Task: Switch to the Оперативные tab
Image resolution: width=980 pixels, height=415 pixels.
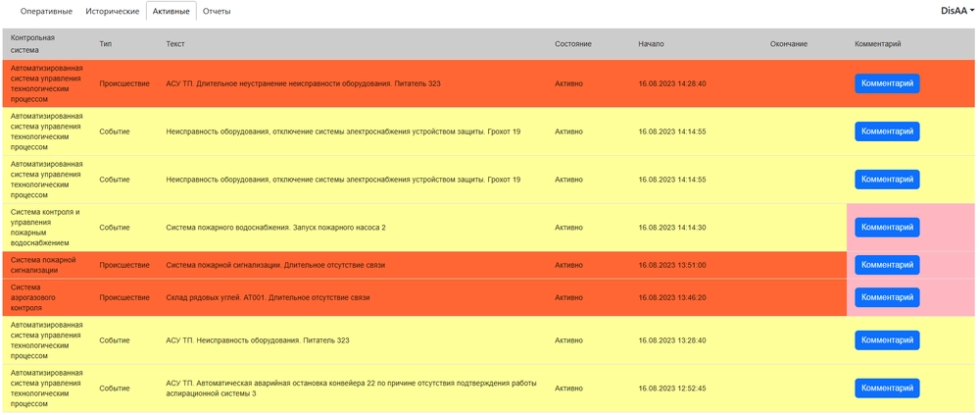Action: [x=47, y=11]
